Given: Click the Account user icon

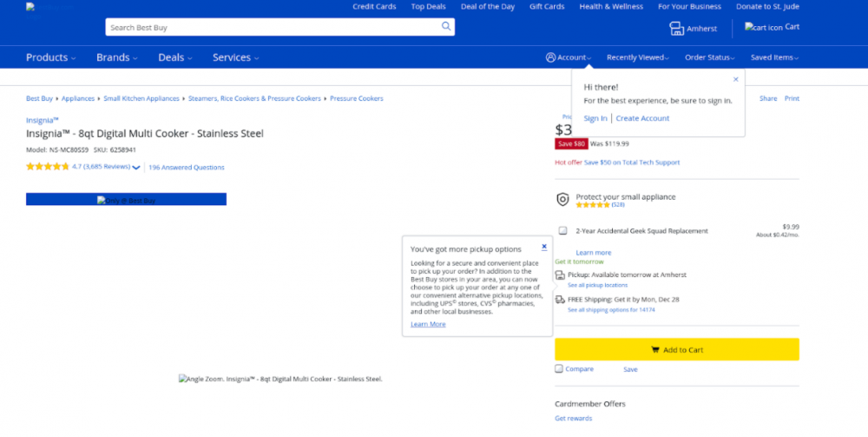Looking at the screenshot, I should [550, 57].
